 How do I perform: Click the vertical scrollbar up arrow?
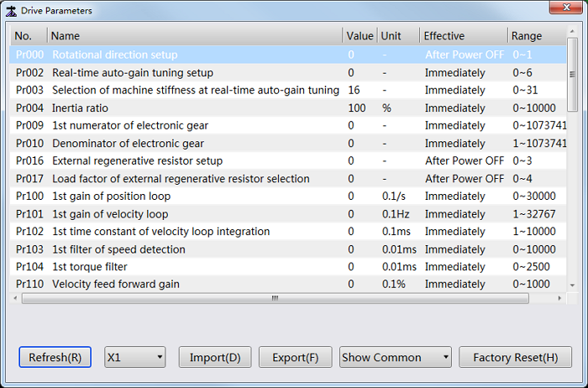pos(572,31)
